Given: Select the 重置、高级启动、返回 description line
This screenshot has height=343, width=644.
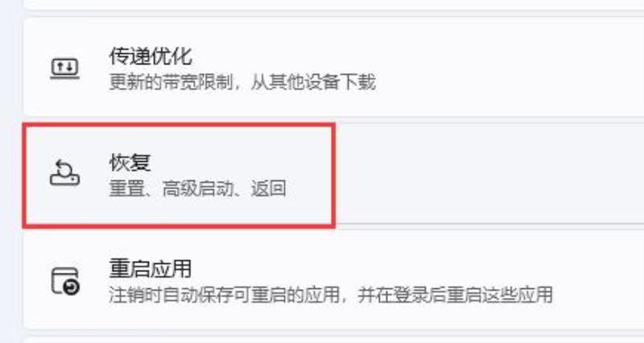Looking at the screenshot, I should pos(197,188).
